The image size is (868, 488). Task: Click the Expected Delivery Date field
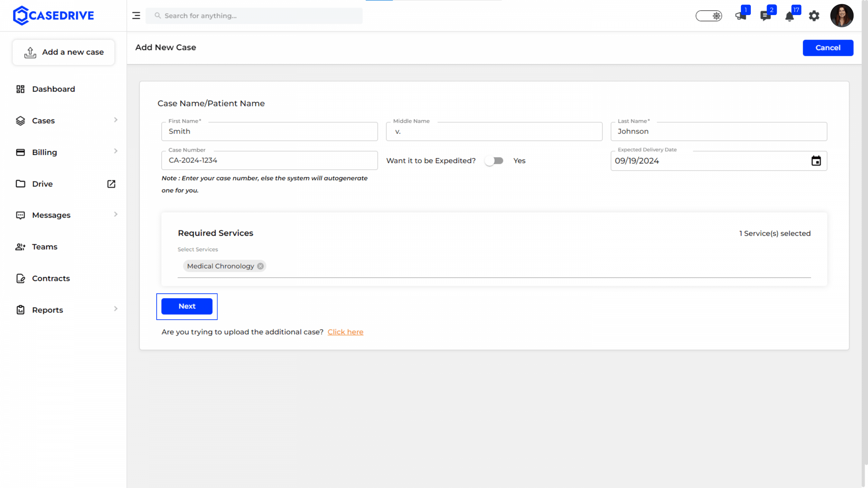[x=719, y=161]
